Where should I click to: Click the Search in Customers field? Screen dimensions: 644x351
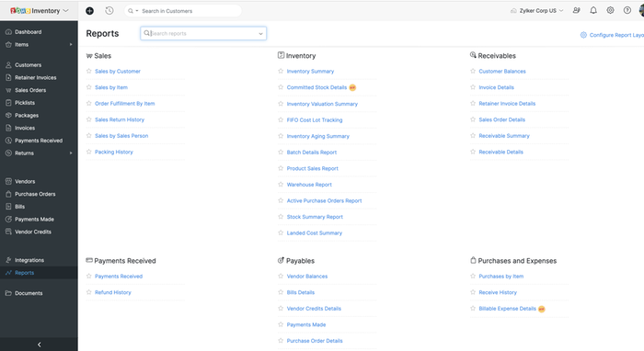click(x=183, y=11)
